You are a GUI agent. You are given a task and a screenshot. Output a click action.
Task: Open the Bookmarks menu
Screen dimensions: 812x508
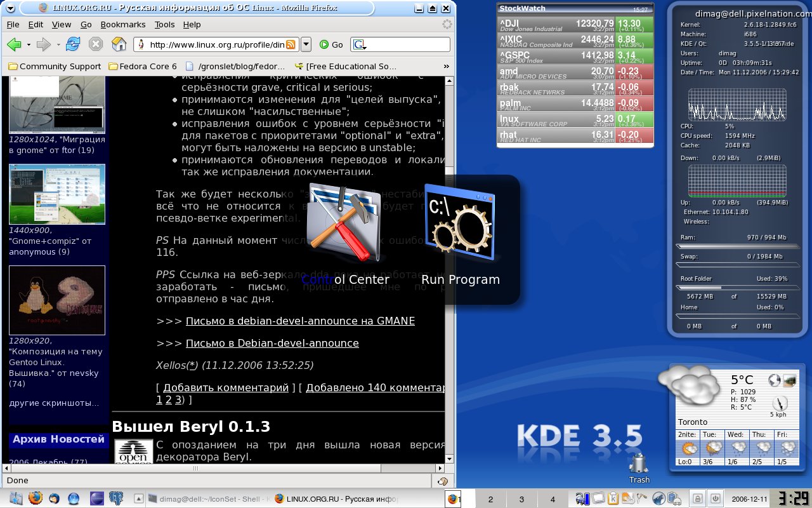pos(123,24)
